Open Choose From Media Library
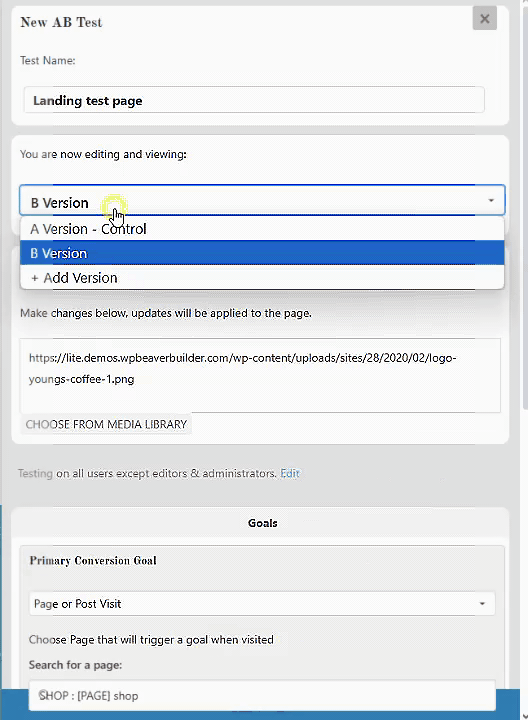The image size is (528, 720). (106, 424)
